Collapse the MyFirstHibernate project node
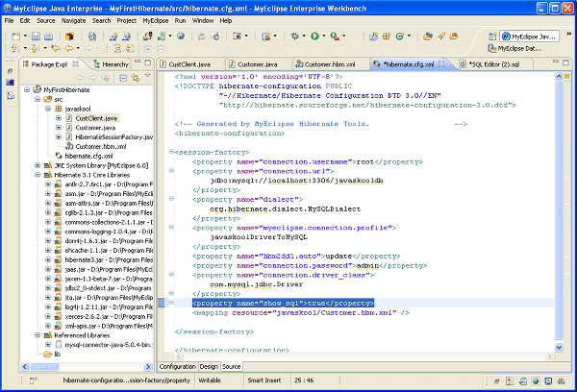This screenshot has width=577, height=392. (x=27, y=89)
